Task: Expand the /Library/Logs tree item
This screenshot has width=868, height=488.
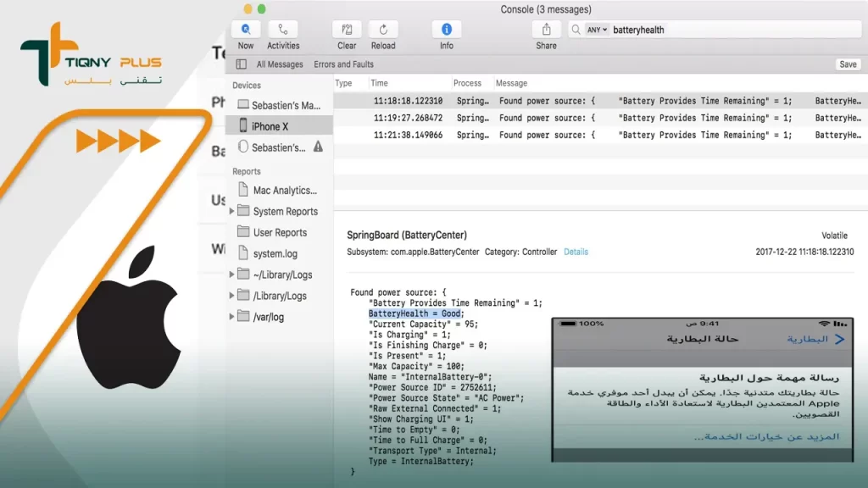Action: [231, 296]
